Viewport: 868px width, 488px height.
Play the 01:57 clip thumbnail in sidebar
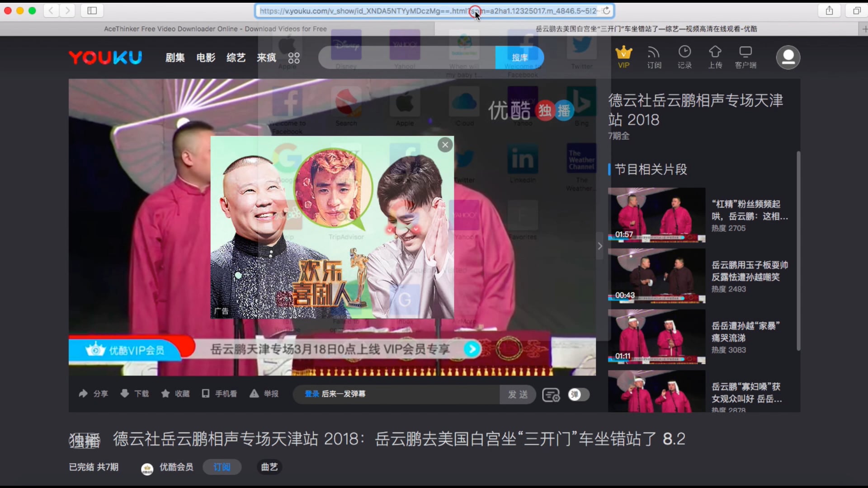(x=656, y=215)
